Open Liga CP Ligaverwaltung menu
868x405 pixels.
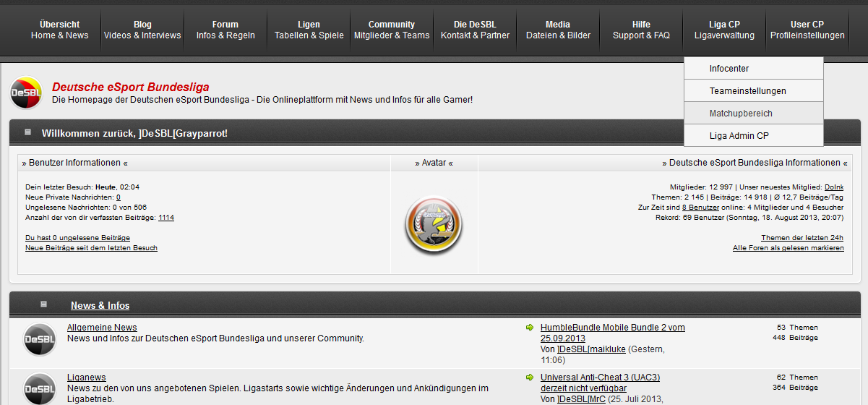724,30
